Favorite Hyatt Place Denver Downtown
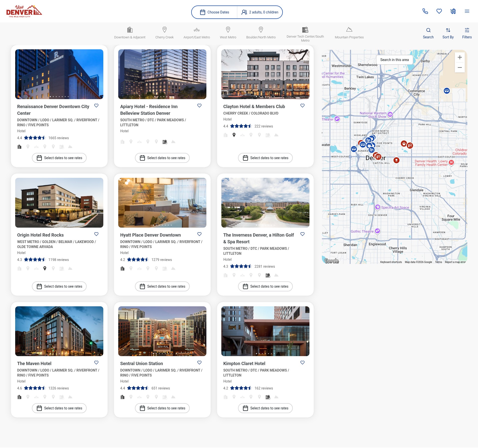Image resolution: width=478 pixels, height=448 pixels. (199, 234)
